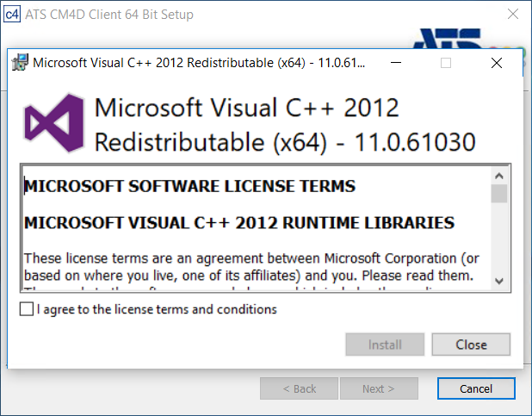
Task: Click the 'Next >' button
Action: [378, 388]
